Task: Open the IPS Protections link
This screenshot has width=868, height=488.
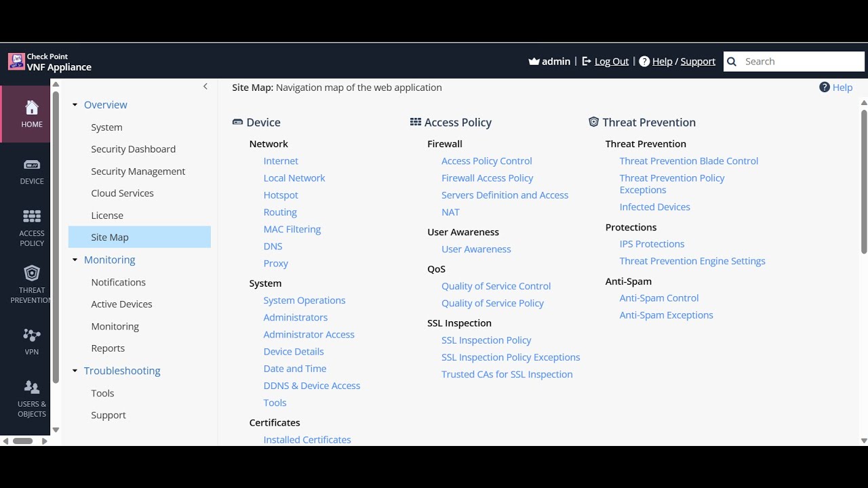Action: click(x=652, y=244)
